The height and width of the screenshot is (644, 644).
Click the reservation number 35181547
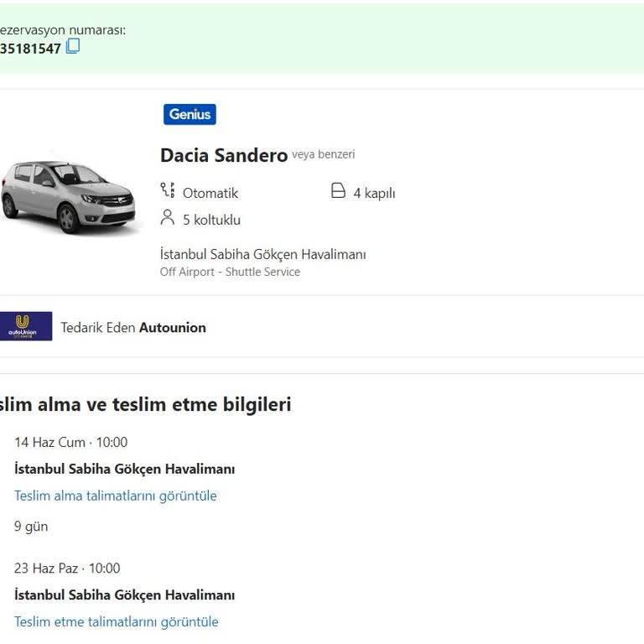[x=30, y=49]
